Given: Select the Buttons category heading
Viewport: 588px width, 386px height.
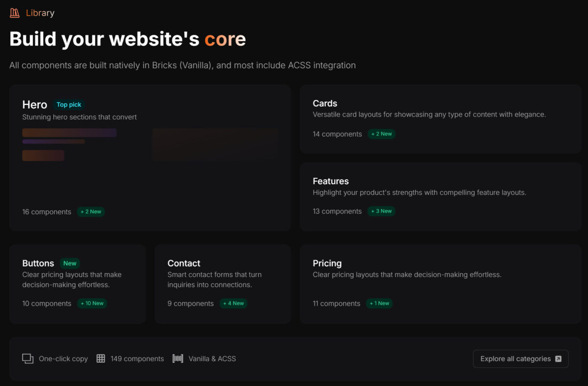Looking at the screenshot, I should [38, 263].
